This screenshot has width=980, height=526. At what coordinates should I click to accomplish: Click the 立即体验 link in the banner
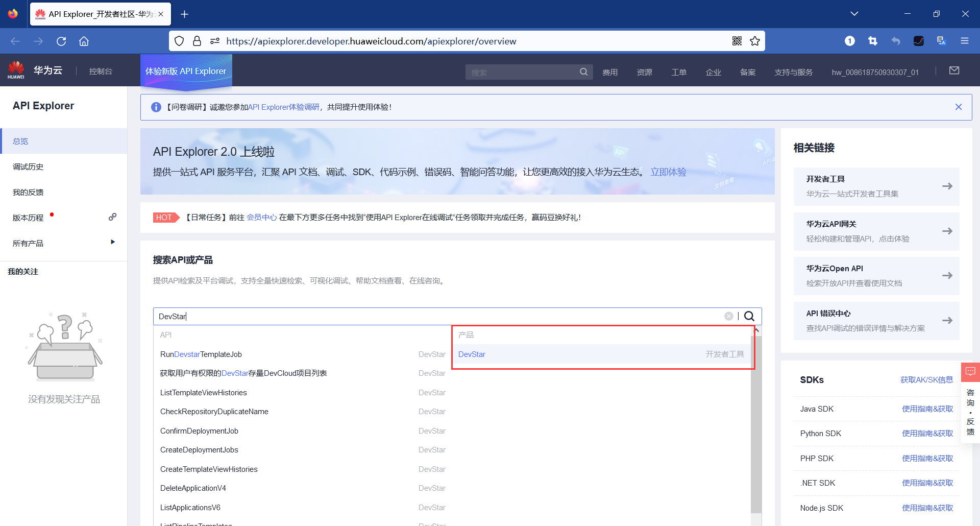tap(669, 172)
